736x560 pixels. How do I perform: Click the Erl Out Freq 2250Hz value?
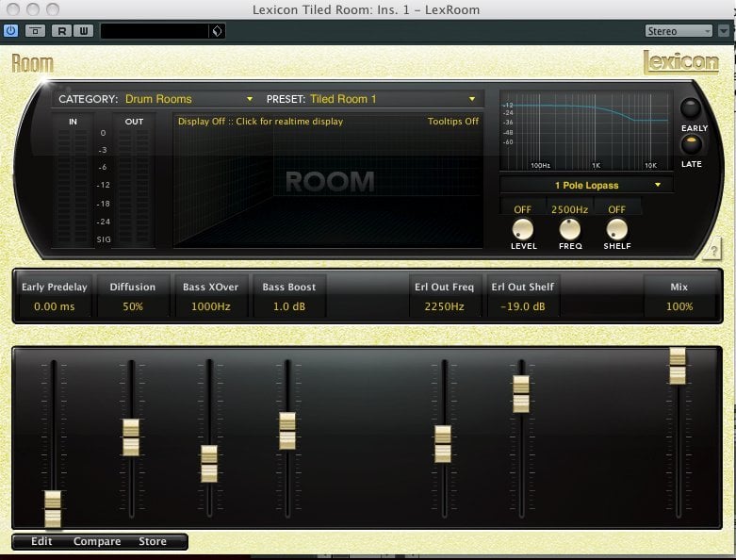444,306
